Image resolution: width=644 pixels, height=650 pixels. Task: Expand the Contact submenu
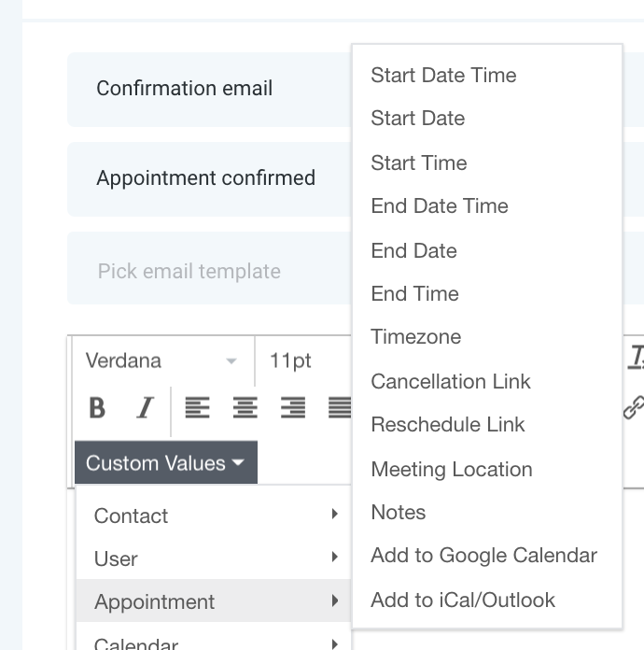pos(214,516)
